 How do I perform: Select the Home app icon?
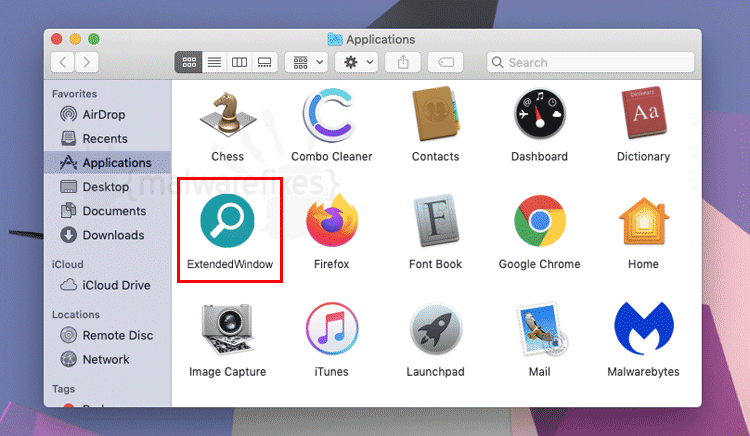click(644, 221)
